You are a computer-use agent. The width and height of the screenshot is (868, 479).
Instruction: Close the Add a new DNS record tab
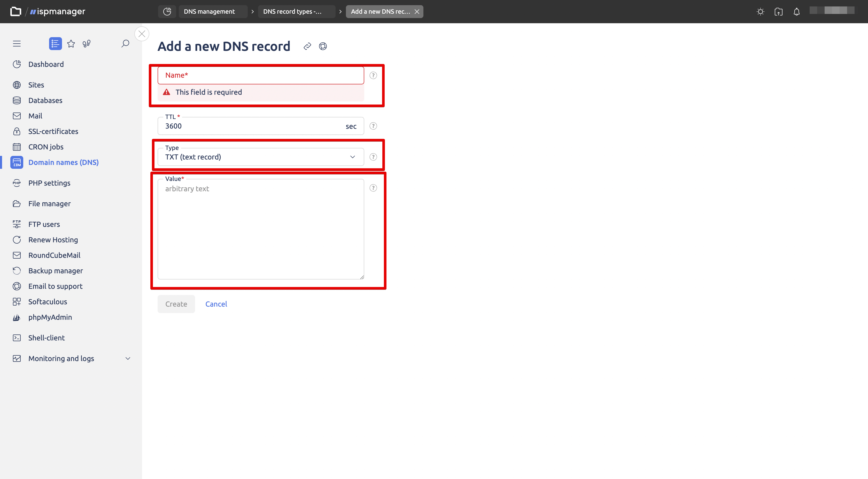pos(417,11)
